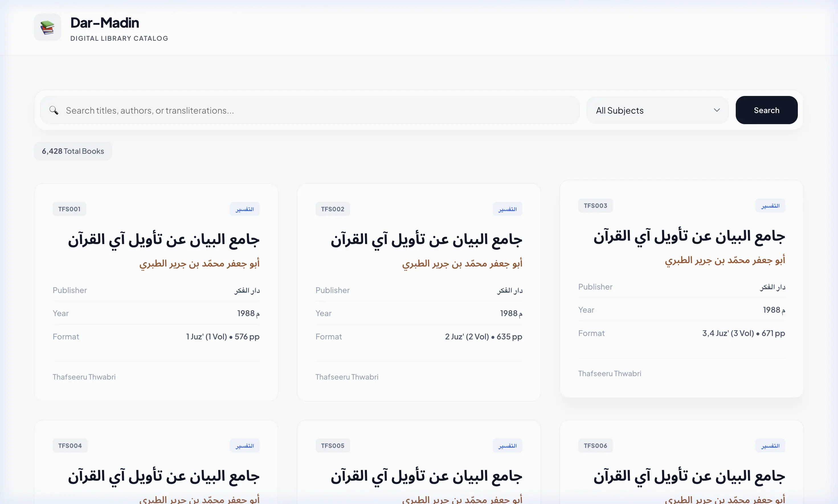Click التفسير subject tag on TFS003 card
The height and width of the screenshot is (504, 838).
[x=770, y=206]
